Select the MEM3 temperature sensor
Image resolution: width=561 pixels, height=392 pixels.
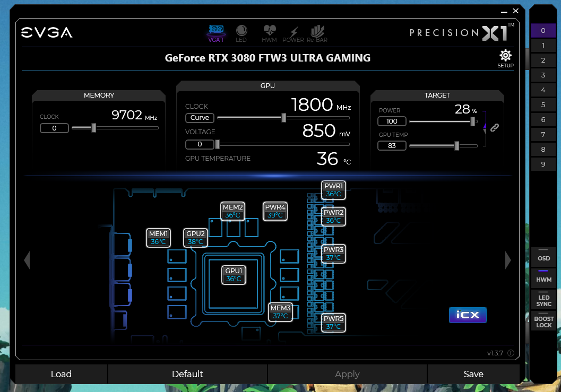pyautogui.click(x=280, y=312)
